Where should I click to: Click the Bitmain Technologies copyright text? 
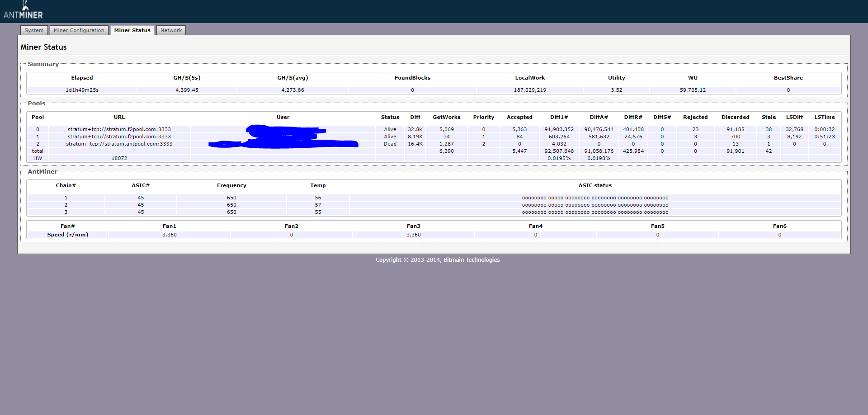[x=437, y=259]
